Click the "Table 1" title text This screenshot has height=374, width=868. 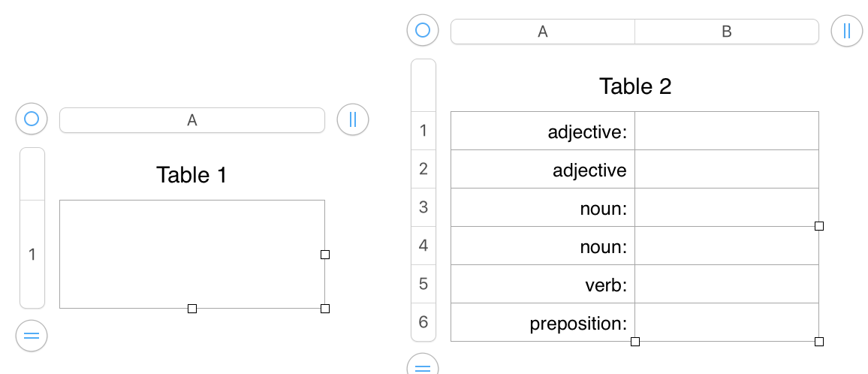point(191,175)
